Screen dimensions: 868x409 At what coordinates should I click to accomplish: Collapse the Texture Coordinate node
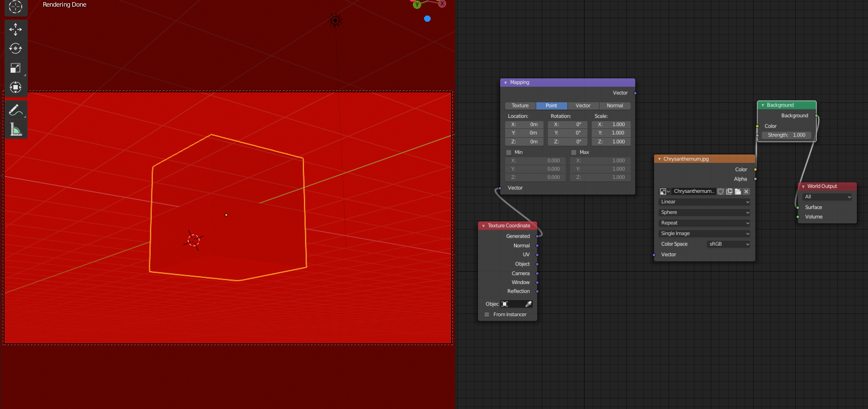(x=483, y=226)
